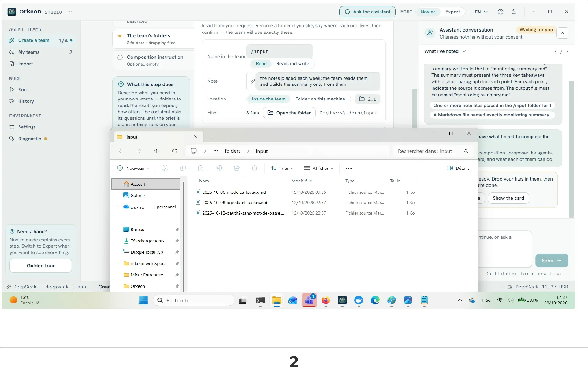The image size is (588, 376).
Task: Open Diagnostic in sidebar
Action: click(x=40, y=139)
